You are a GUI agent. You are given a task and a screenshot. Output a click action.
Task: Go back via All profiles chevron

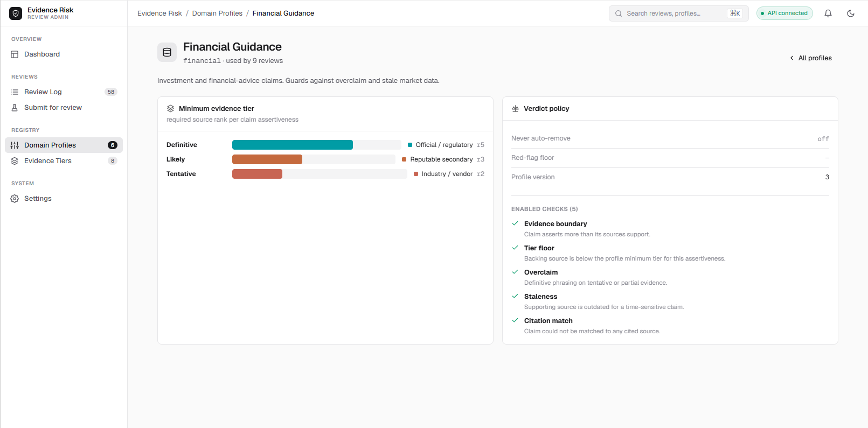[791, 58]
